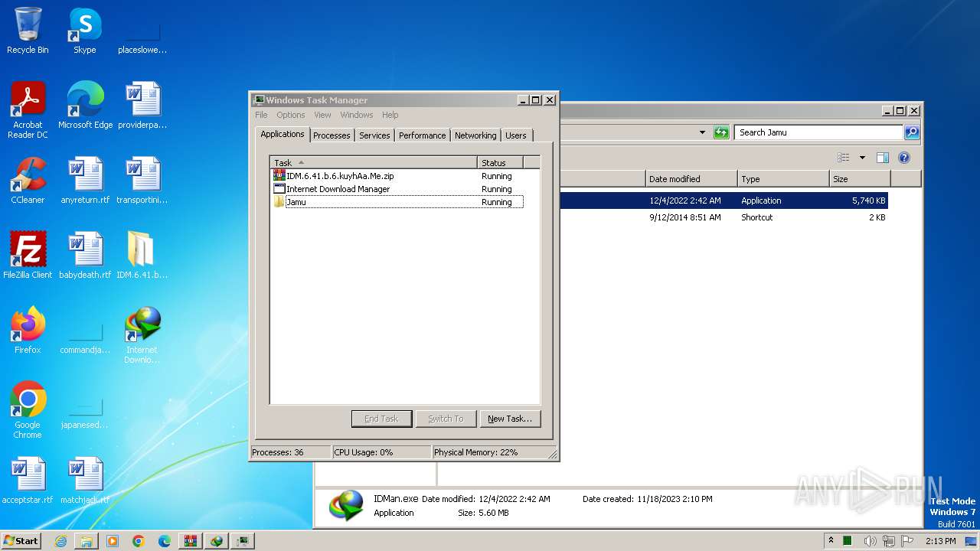Viewport: 980px width, 551px height.
Task: Open Acrobat Reader DC shortcut
Action: (28, 110)
